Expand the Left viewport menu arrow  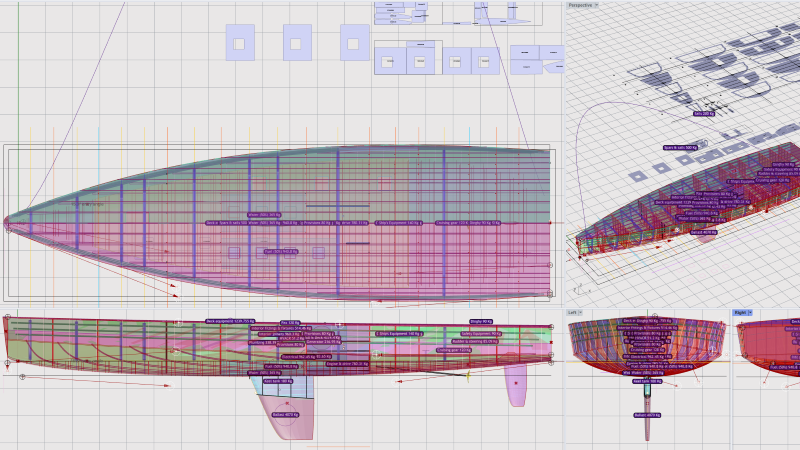pyautogui.click(x=582, y=313)
